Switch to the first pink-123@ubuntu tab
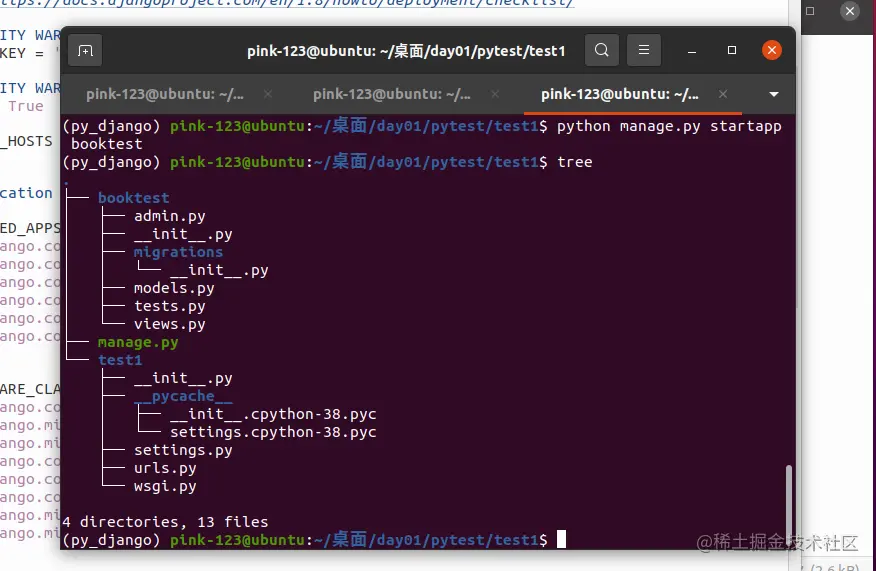The image size is (876, 571). [165, 94]
